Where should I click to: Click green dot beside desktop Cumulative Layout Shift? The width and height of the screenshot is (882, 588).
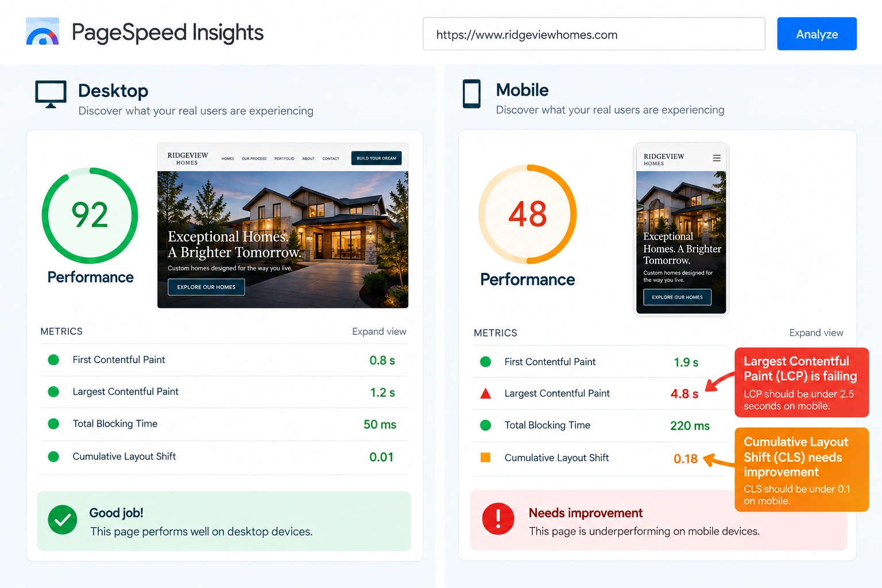tap(53, 457)
